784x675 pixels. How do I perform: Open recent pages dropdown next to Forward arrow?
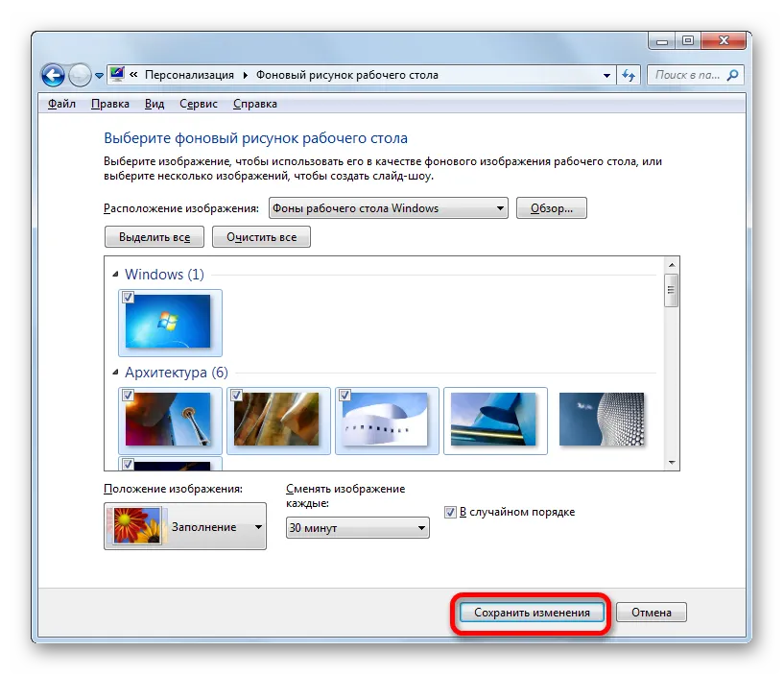coord(99,76)
